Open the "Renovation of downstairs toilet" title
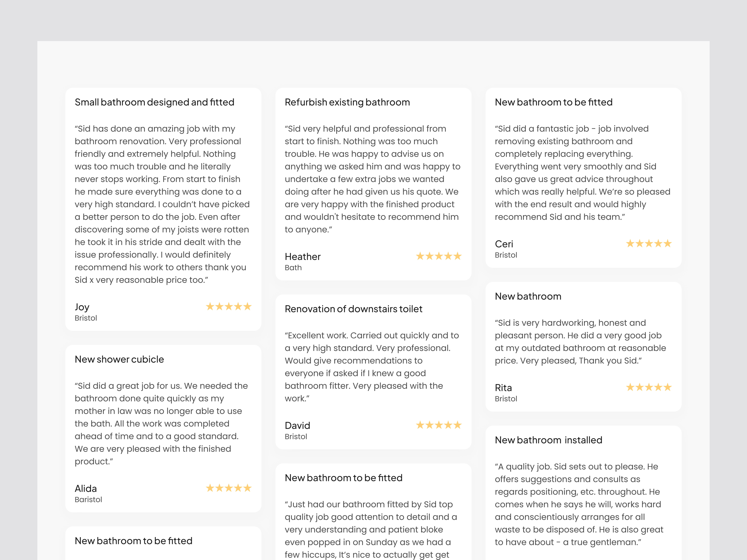The height and width of the screenshot is (560, 747). point(353,309)
